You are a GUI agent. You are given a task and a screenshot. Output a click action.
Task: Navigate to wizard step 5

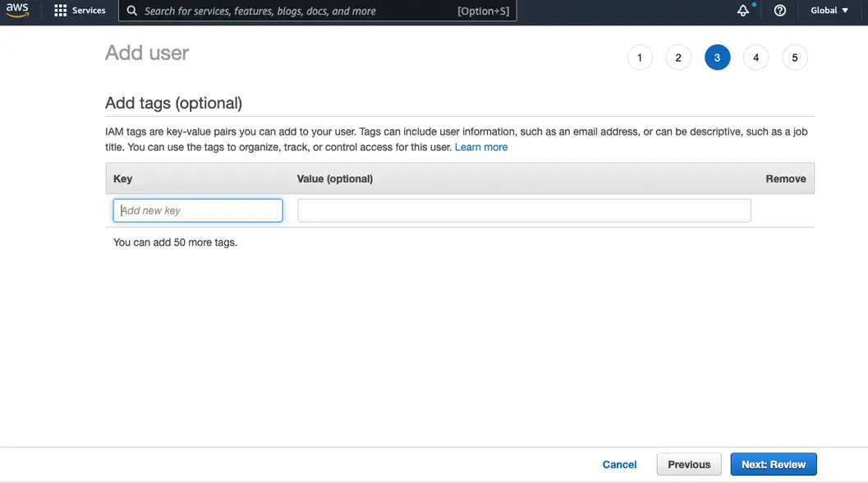(794, 57)
